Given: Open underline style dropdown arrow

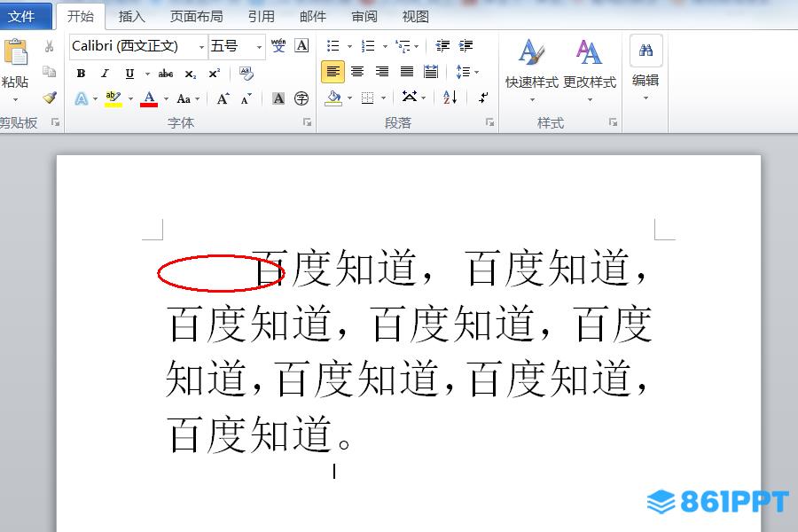Looking at the screenshot, I should (x=147, y=74).
